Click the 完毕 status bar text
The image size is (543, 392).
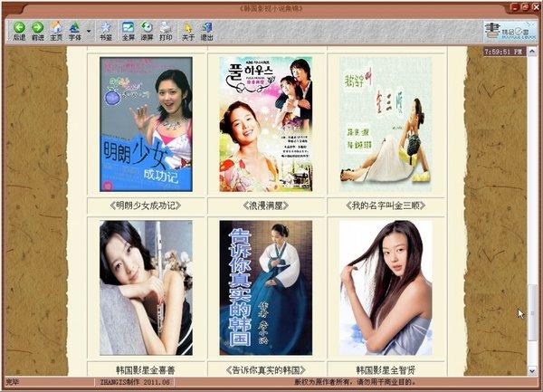[x=12, y=382]
